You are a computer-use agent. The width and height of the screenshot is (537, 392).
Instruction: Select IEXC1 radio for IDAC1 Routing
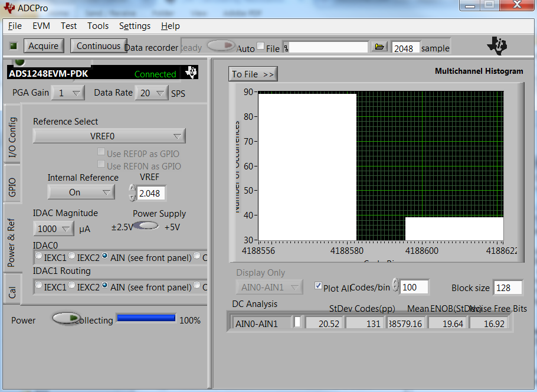coord(39,285)
